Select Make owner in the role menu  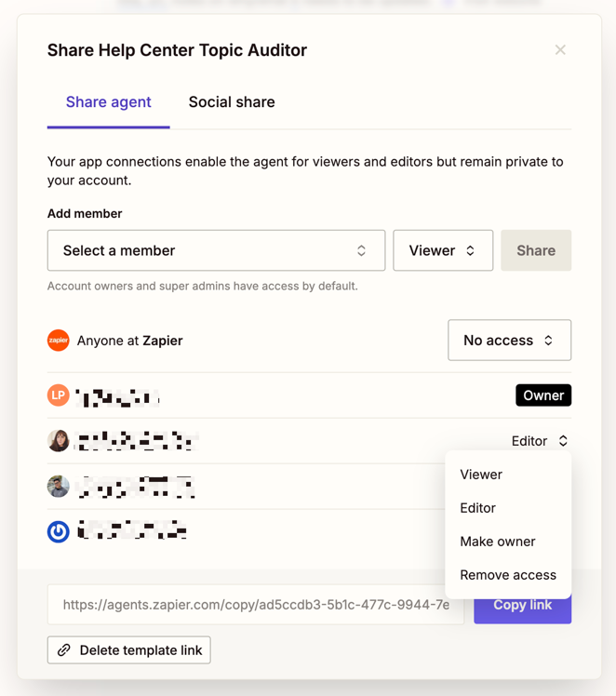498,542
